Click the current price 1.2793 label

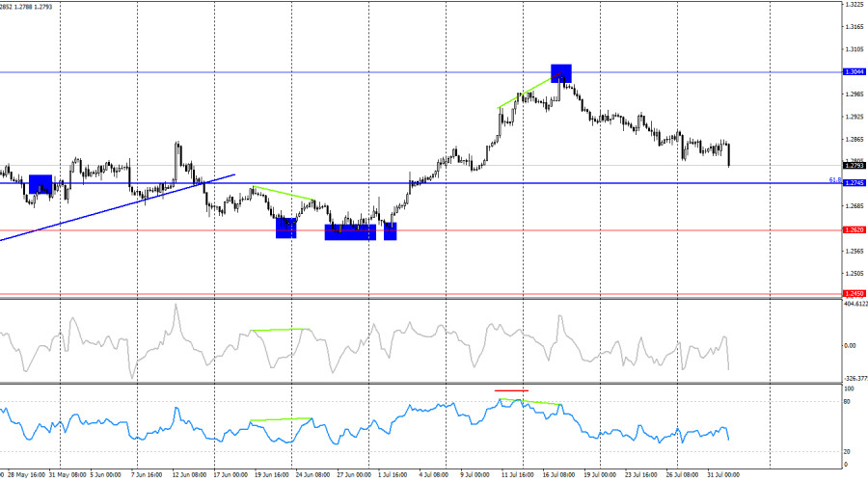[854, 166]
